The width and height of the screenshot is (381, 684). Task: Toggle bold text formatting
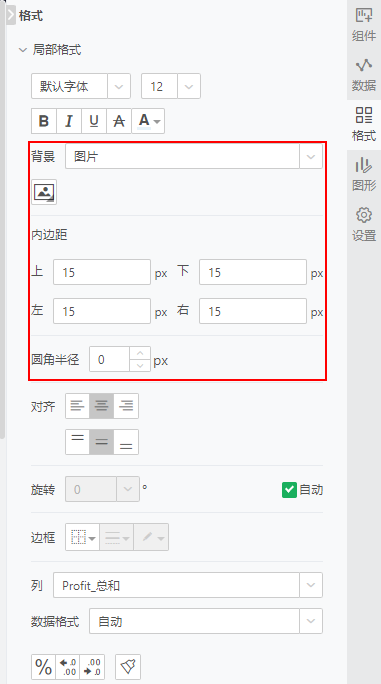coord(44,121)
